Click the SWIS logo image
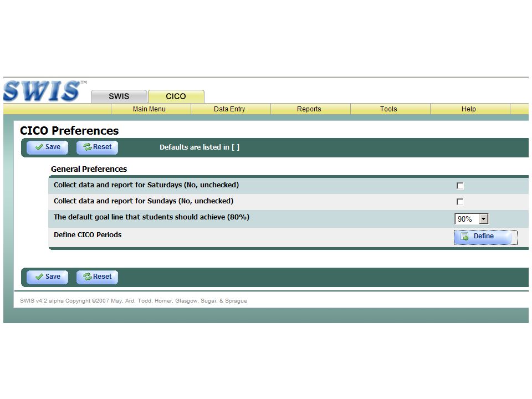The height and width of the screenshot is (399, 532). 45,91
